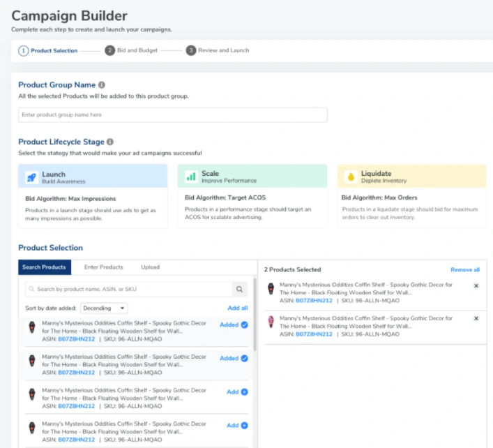Screen dimensions: 493x448
Task: Click step 2 circle icon
Action: [109, 50]
